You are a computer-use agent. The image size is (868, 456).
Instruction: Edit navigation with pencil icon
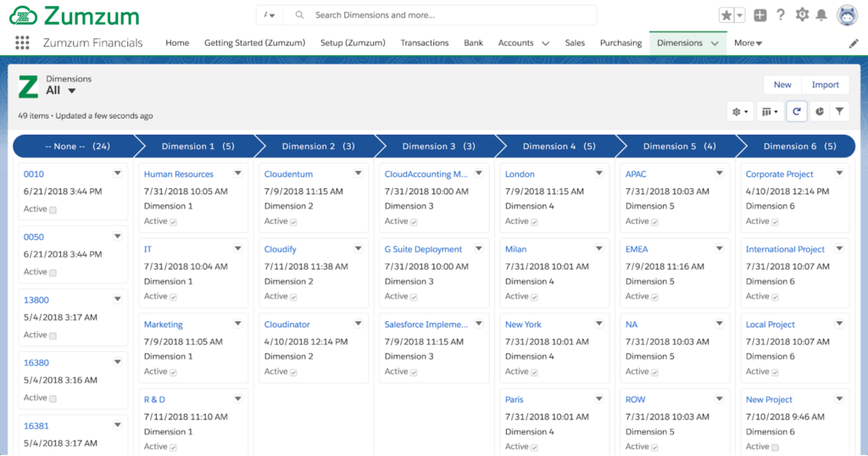tap(854, 44)
